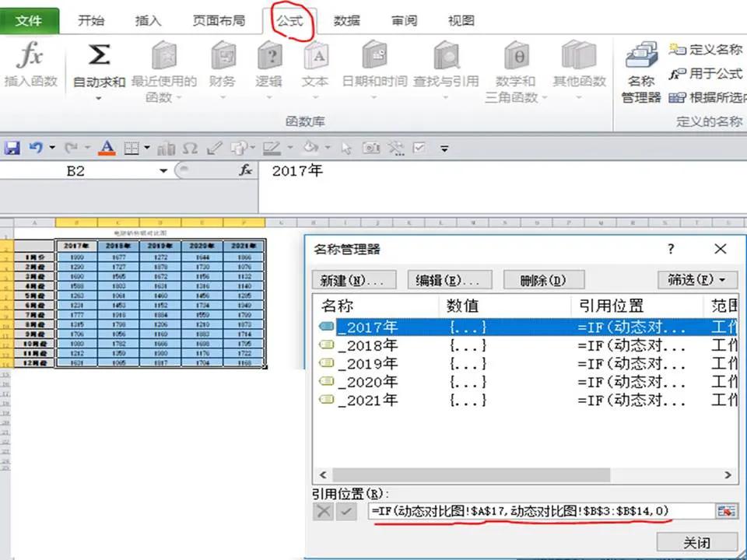Click Use in Formula (用于公式) item
This screenshot has height=560, width=747.
pyautogui.click(x=706, y=74)
